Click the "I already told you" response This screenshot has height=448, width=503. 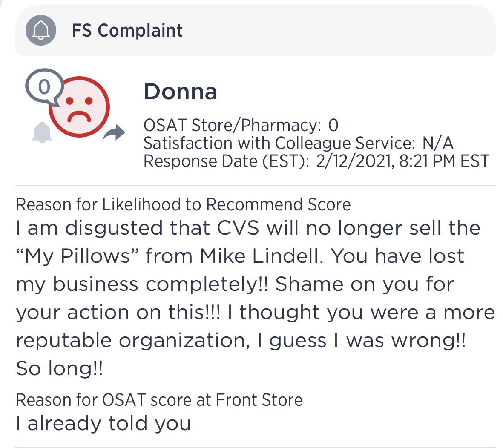point(103,423)
